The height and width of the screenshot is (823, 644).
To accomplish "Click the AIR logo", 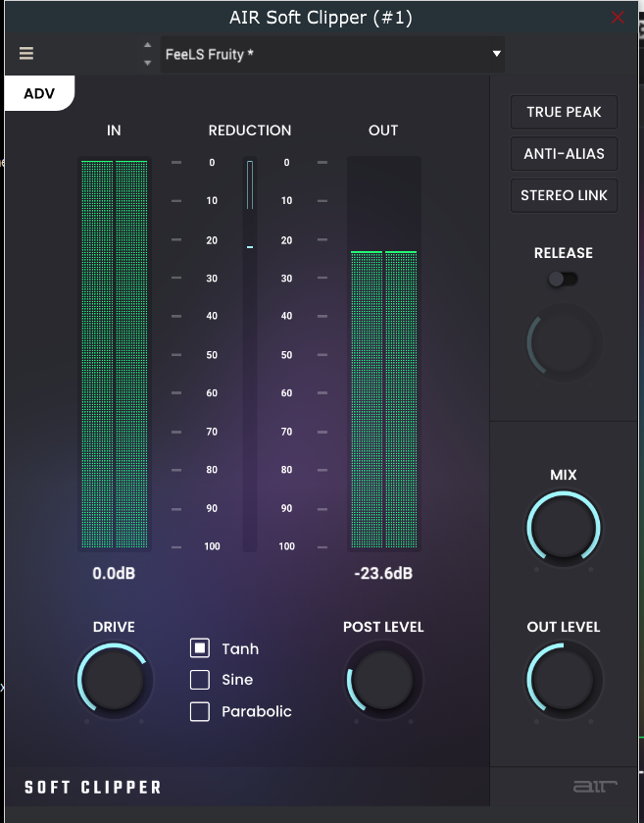I will (x=595, y=787).
